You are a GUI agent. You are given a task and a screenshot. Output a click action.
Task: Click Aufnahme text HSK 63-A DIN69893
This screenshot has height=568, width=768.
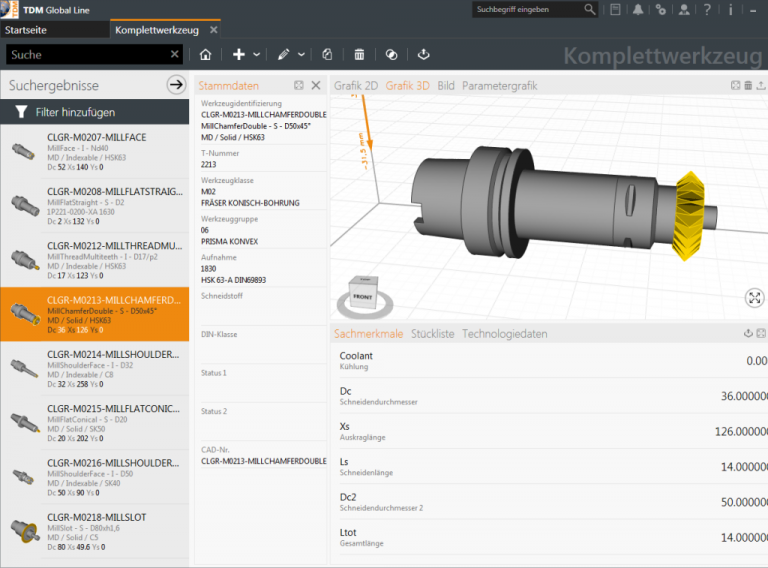(x=233, y=280)
